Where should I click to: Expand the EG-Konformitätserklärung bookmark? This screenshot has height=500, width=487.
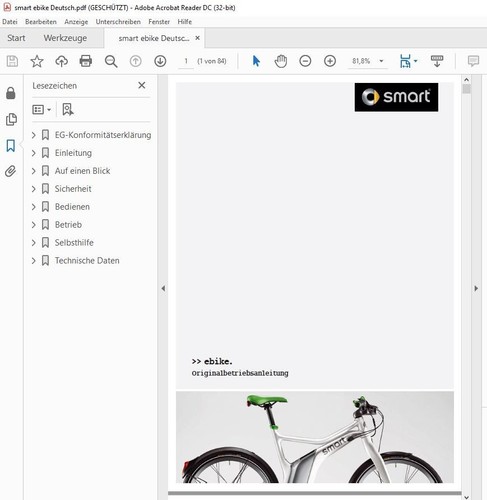coord(33,135)
